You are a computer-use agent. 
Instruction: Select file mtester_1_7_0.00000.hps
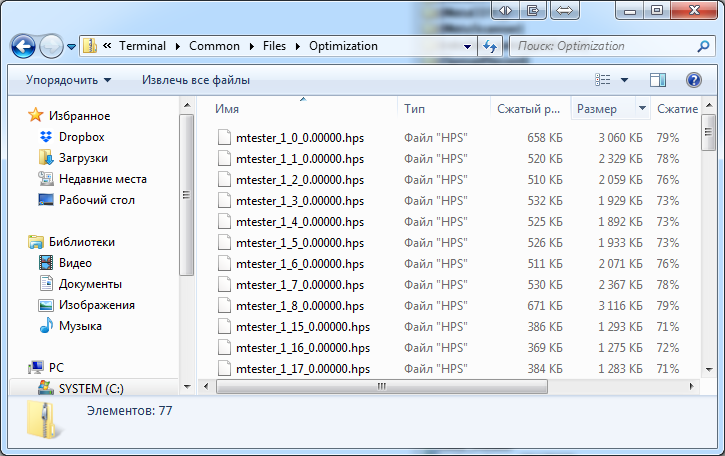300,285
